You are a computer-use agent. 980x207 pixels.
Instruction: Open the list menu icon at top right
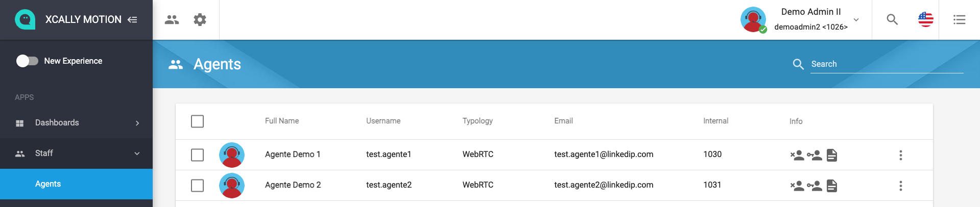[959, 20]
